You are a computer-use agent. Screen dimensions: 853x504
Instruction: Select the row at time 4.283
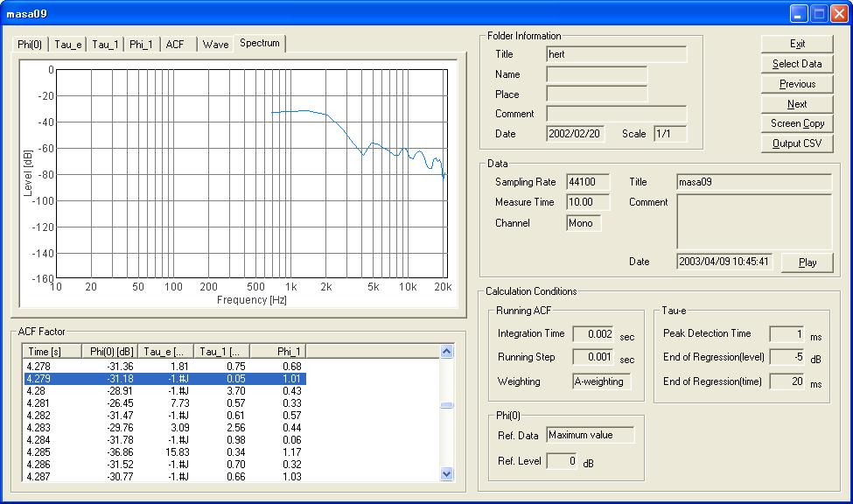pyautogui.click(x=164, y=428)
